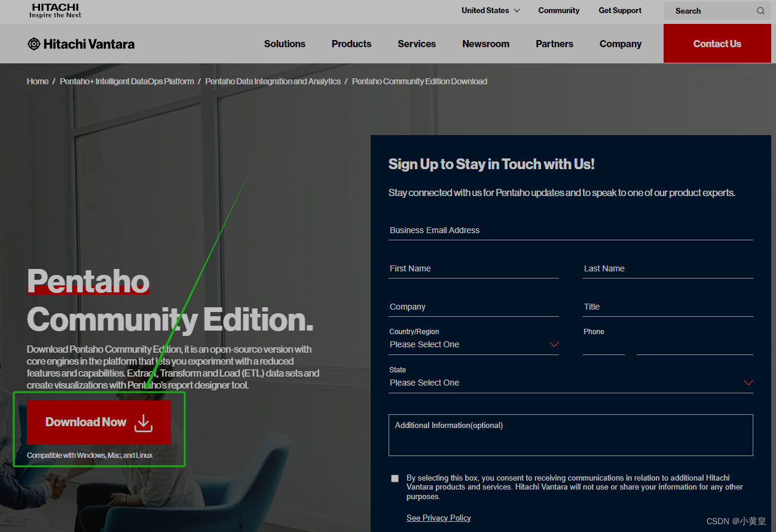The width and height of the screenshot is (776, 532).
Task: Focus the Additional Information text area
Action: pyautogui.click(x=571, y=435)
